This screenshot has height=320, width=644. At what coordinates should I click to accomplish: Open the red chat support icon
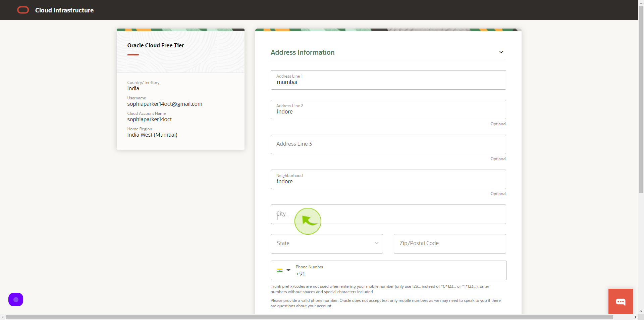click(621, 302)
